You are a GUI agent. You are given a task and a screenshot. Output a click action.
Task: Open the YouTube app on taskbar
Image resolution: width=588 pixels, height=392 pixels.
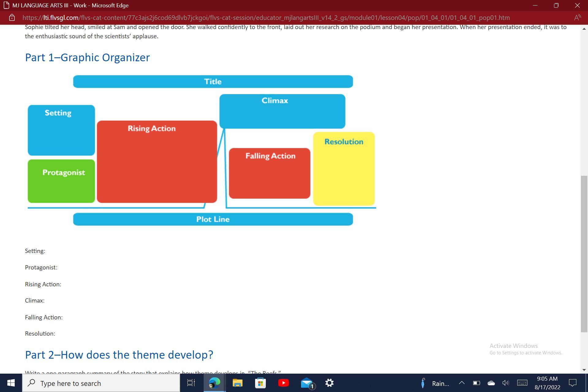(x=283, y=383)
